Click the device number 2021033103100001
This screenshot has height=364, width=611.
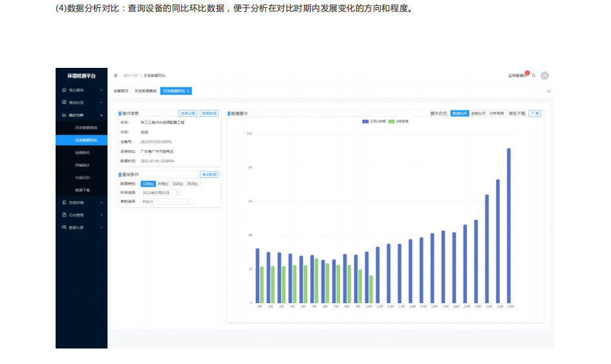coord(156,142)
